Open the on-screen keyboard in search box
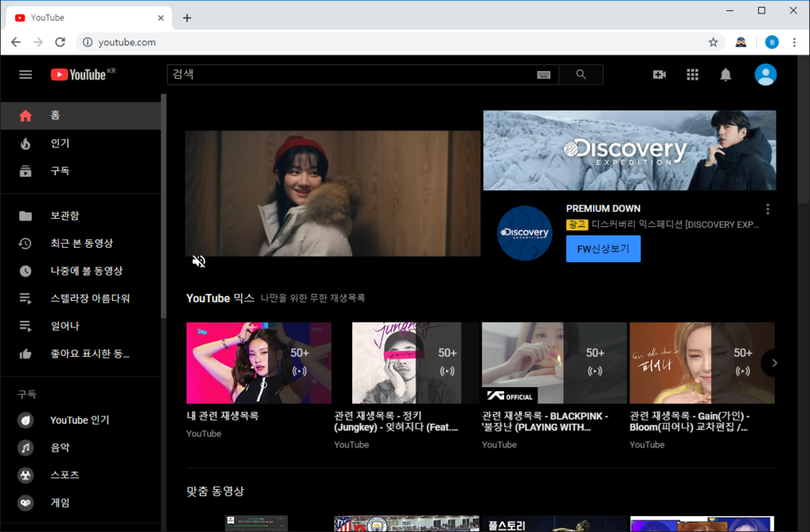810x532 pixels. pos(543,75)
